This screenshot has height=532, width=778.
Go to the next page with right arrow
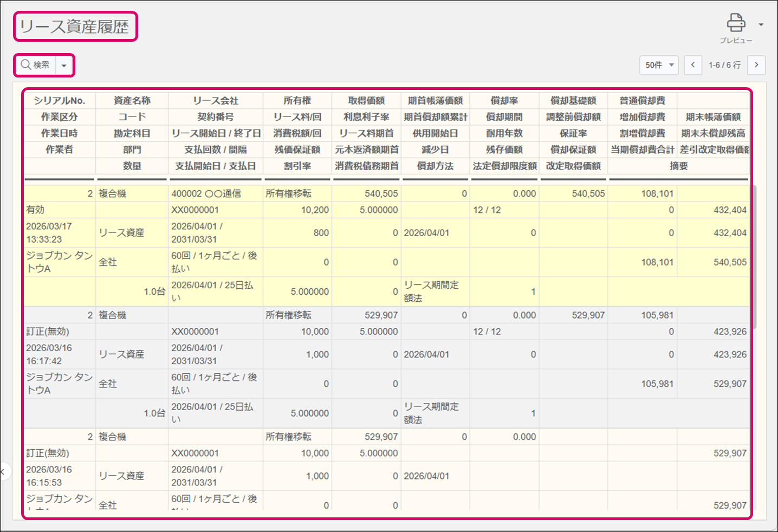756,65
